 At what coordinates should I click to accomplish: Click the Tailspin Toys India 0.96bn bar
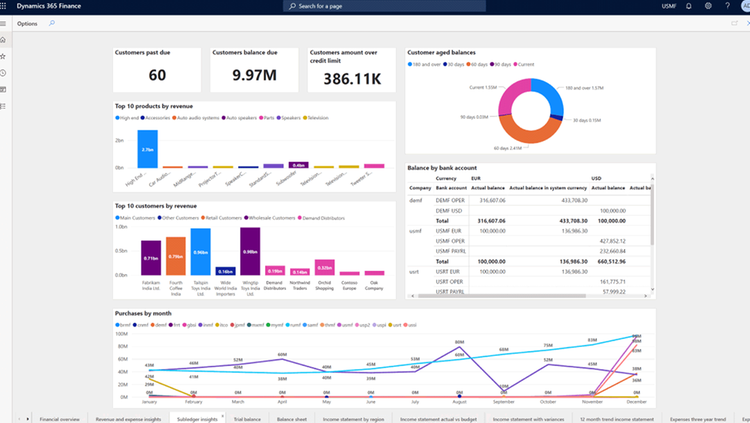pos(200,252)
